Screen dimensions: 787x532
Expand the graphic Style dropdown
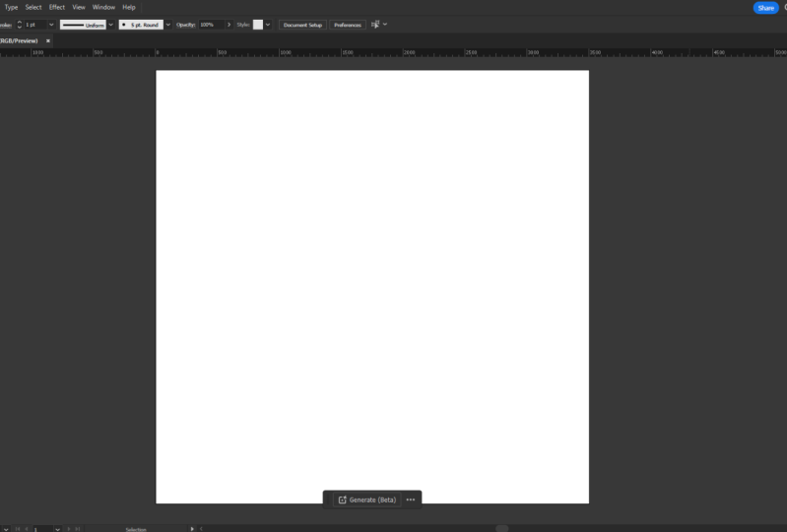click(x=268, y=25)
